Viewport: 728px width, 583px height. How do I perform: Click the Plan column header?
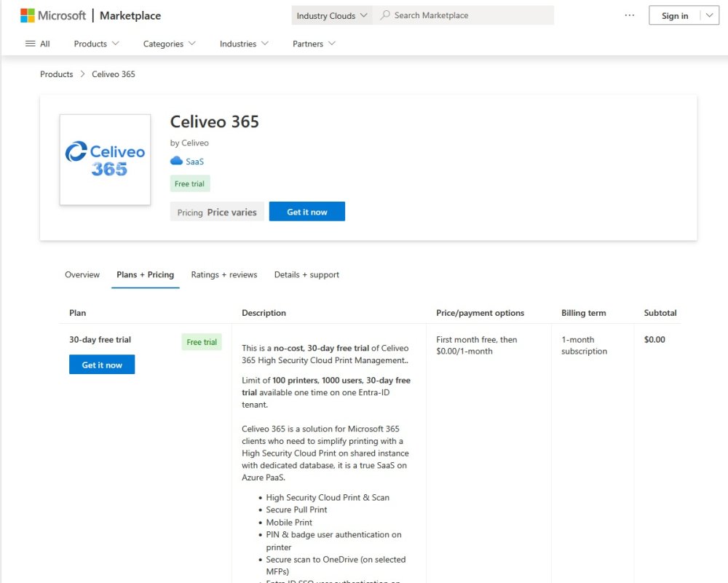(x=78, y=313)
